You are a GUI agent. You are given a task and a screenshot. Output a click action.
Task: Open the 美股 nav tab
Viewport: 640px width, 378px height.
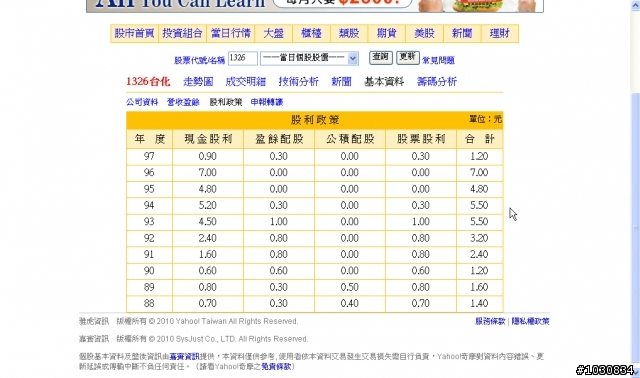424,33
